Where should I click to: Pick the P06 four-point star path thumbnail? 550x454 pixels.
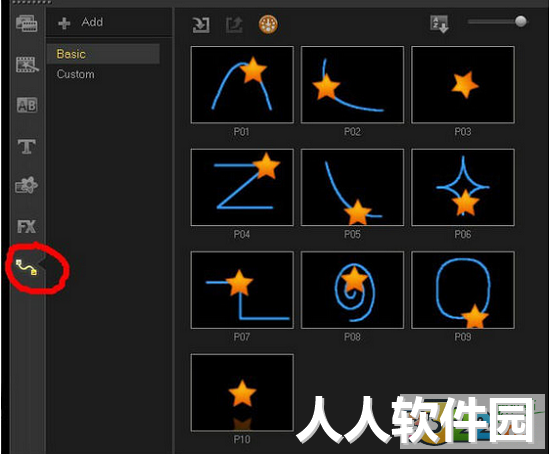pyautogui.click(x=463, y=187)
